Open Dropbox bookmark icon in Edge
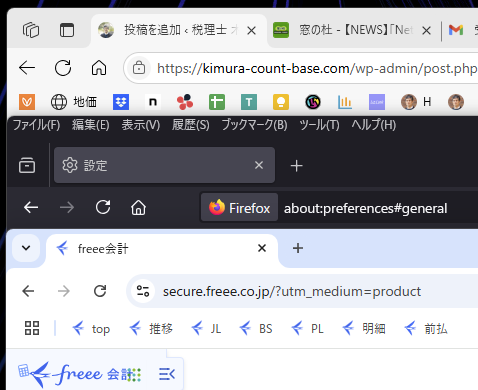478x390 pixels. (121, 102)
